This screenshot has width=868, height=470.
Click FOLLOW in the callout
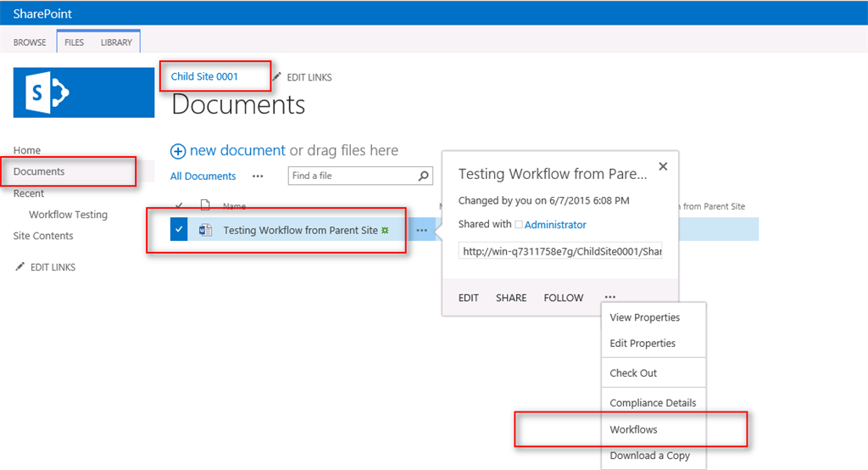(x=564, y=298)
